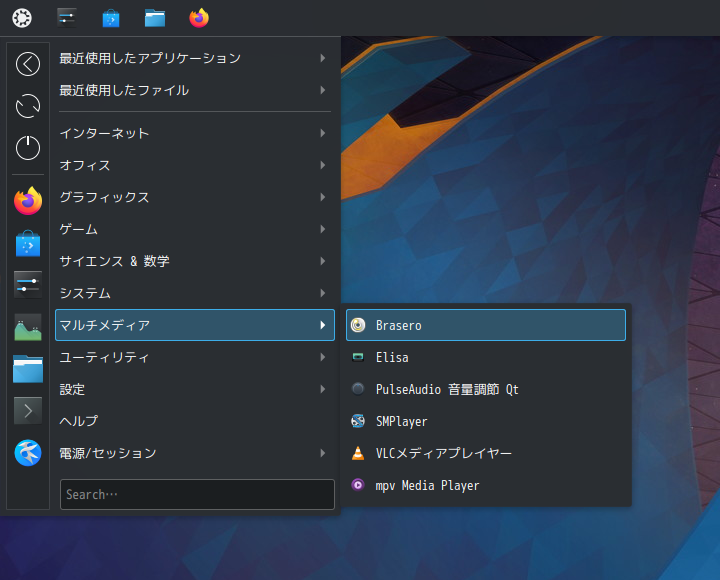The image size is (720, 580).
Task: Launch Elisa from the submenu
Action: (x=486, y=357)
